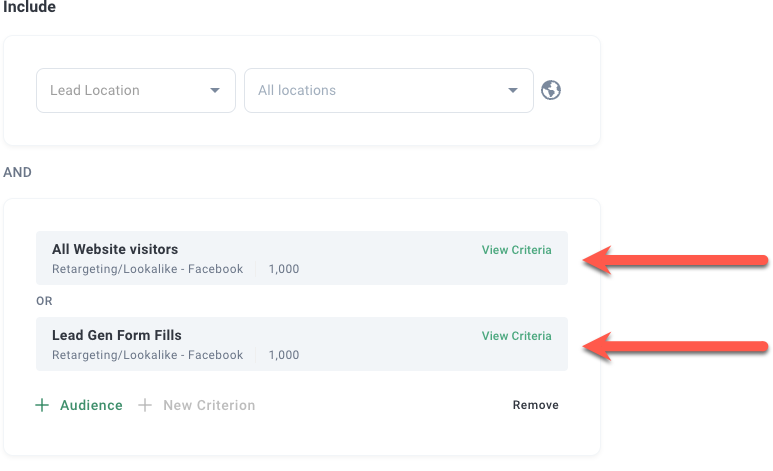Viewport: 773px width, 471px height.
Task: Click the OR operator between audiences
Action: [x=44, y=300]
